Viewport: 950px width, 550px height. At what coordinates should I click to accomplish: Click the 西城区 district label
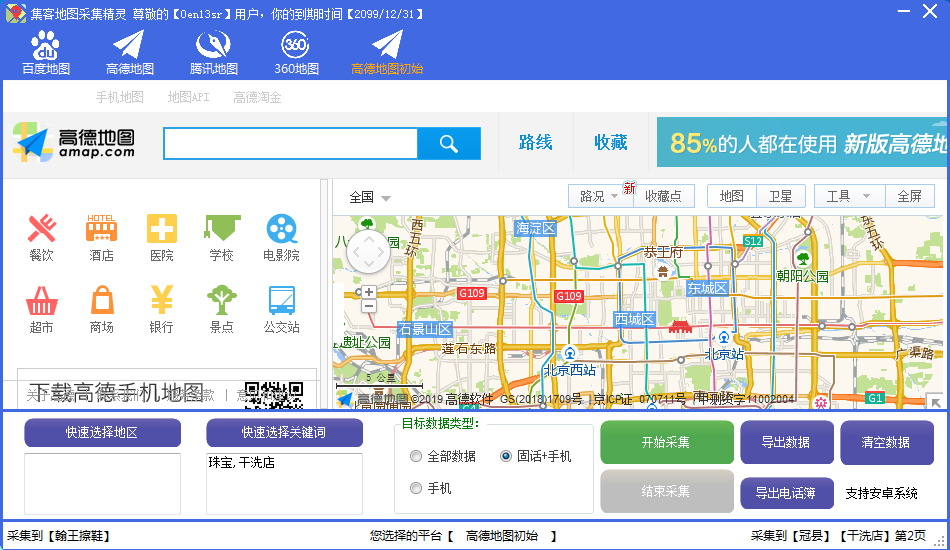click(634, 319)
